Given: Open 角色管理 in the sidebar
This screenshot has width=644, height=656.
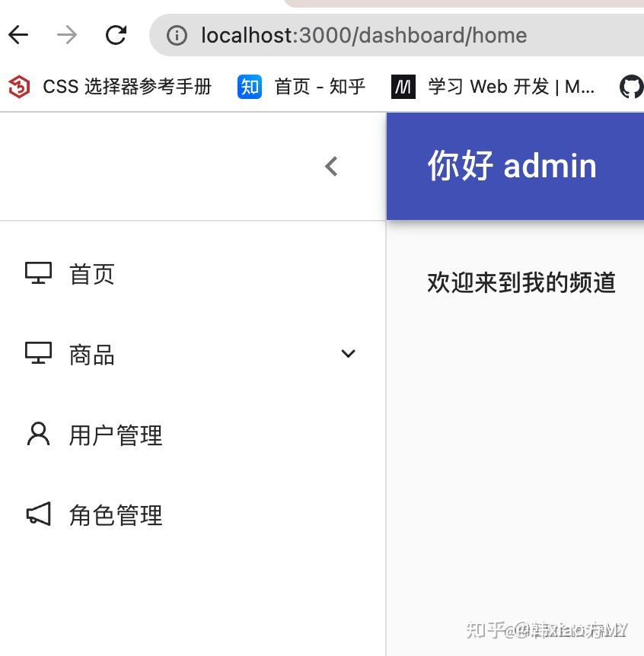Looking at the screenshot, I should click(x=193, y=514).
